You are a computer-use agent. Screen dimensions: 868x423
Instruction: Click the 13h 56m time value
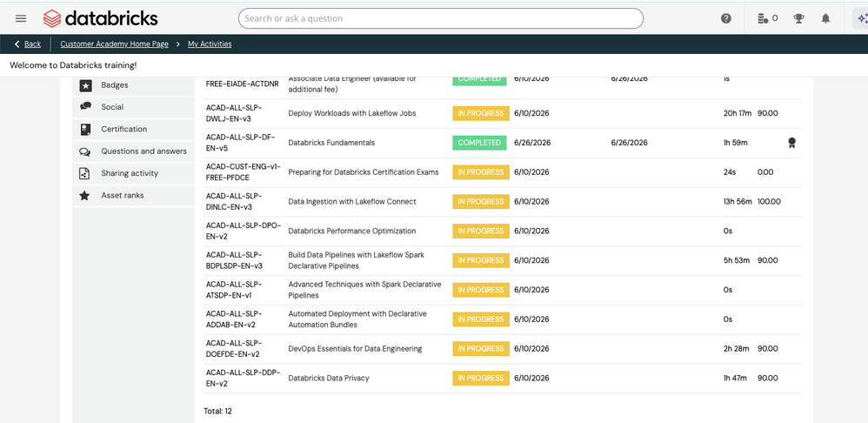pyautogui.click(x=738, y=202)
